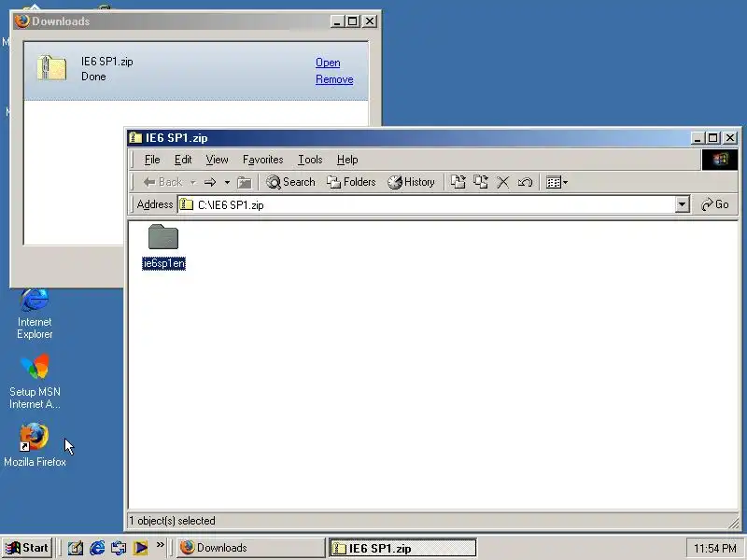
Task: Expand the address bar dropdown
Action: (683, 204)
